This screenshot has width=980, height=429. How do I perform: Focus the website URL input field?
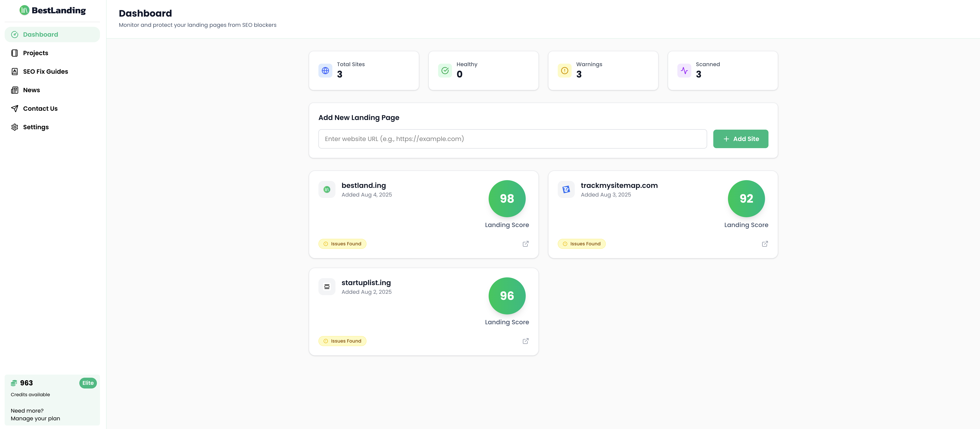pyautogui.click(x=512, y=139)
